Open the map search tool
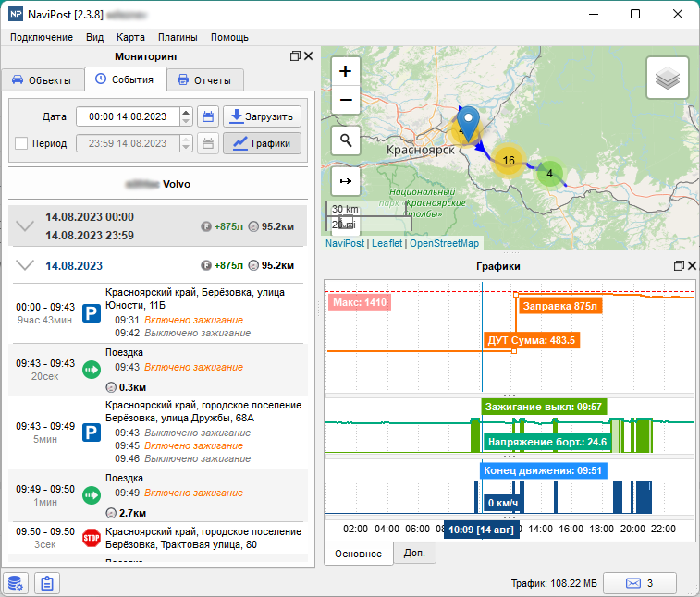The width and height of the screenshot is (700, 597). click(x=346, y=140)
